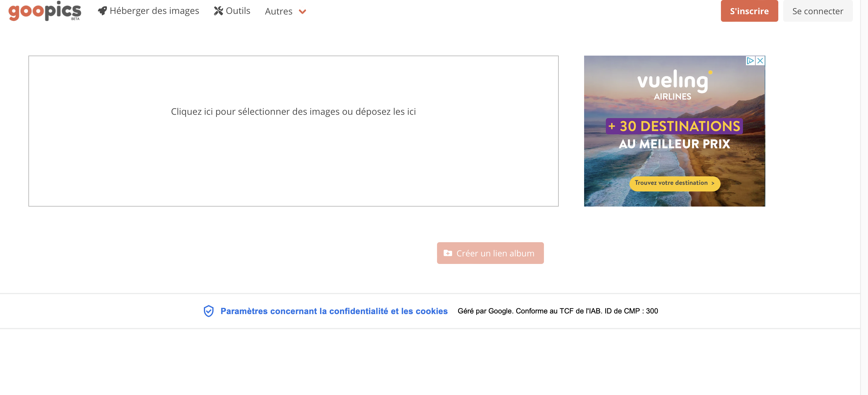Click the Vueling Airlines logo
The image size is (868, 395).
coord(673,84)
